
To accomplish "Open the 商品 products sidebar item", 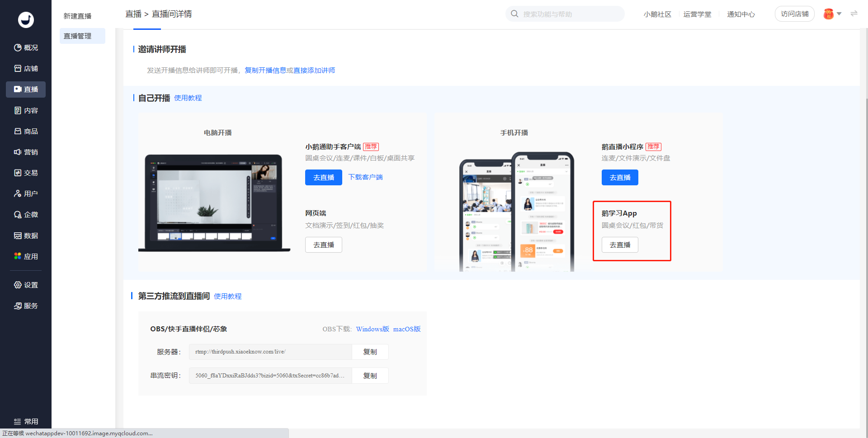I will coord(26,131).
